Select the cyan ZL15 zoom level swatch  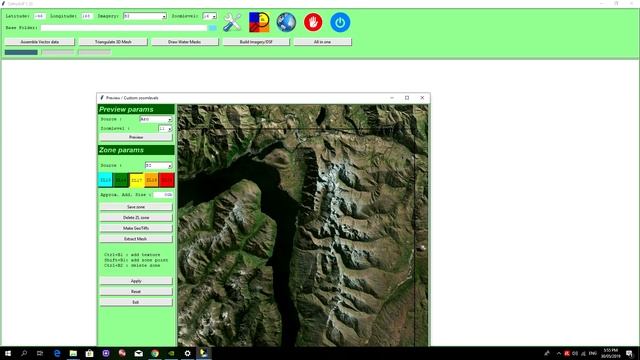105,180
